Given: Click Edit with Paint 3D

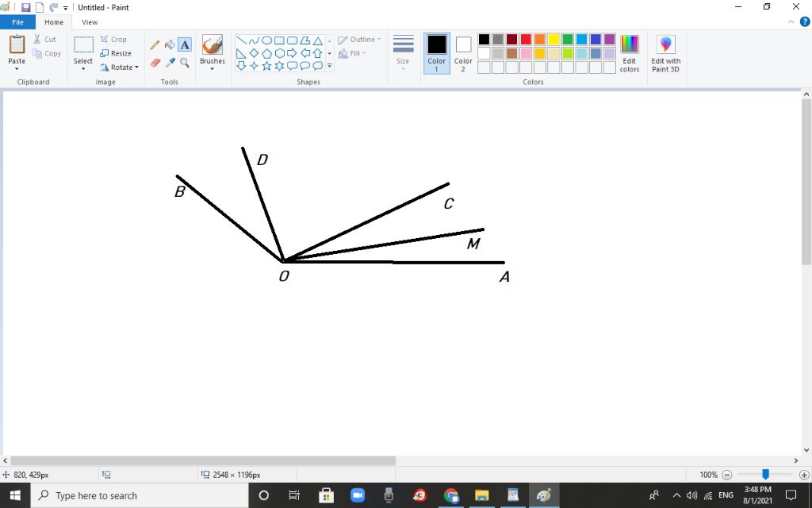Looking at the screenshot, I should pos(665,53).
